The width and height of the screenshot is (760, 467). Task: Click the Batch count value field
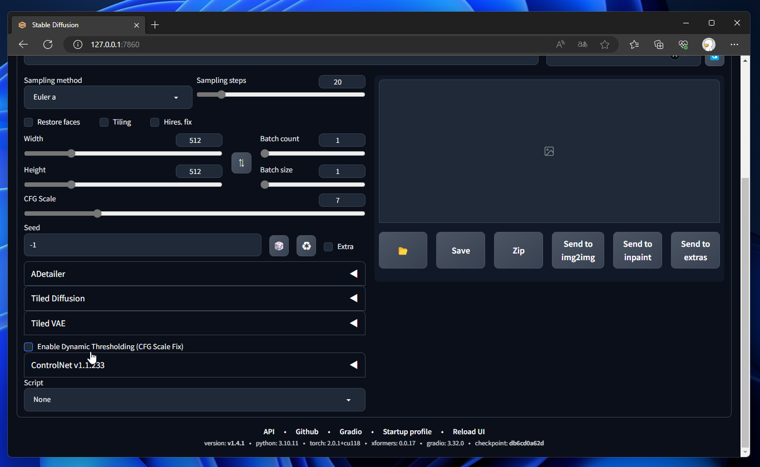click(342, 140)
